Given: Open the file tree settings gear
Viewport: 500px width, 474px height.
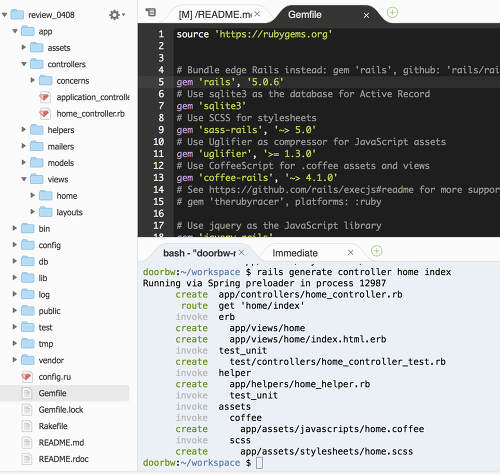Looking at the screenshot, I should pyautogui.click(x=116, y=15).
